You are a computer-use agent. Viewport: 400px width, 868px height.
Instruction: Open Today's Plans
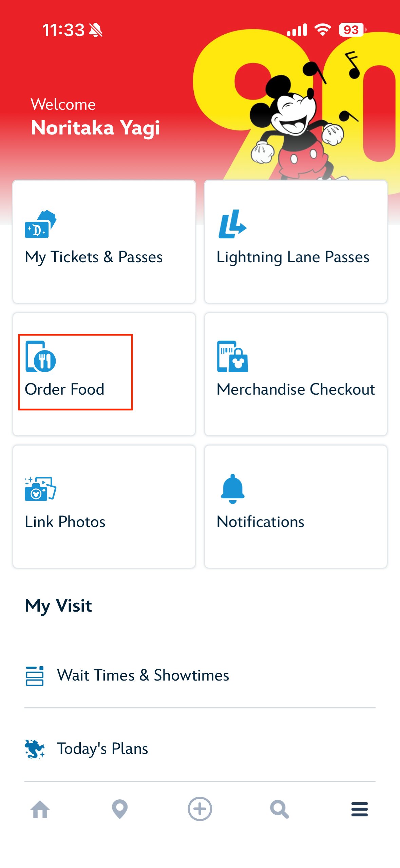[x=102, y=749]
